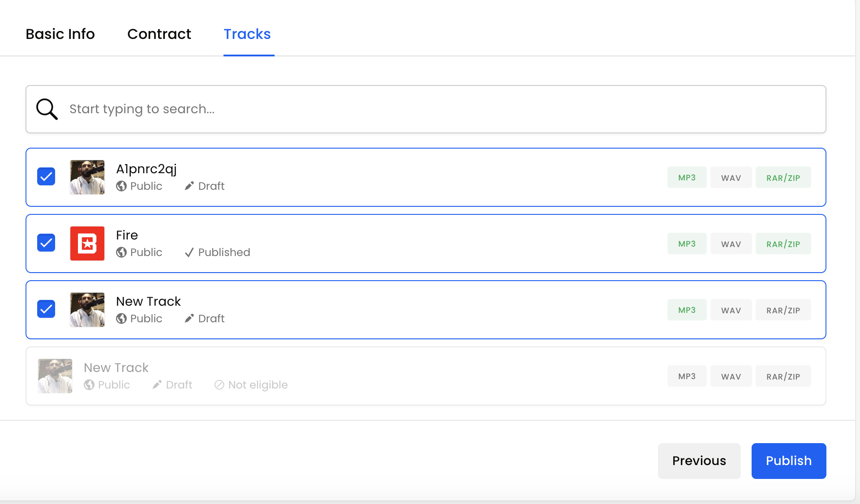This screenshot has height=504, width=860.
Task: Click pencil Draft icon on checked New Track
Action: tap(189, 318)
